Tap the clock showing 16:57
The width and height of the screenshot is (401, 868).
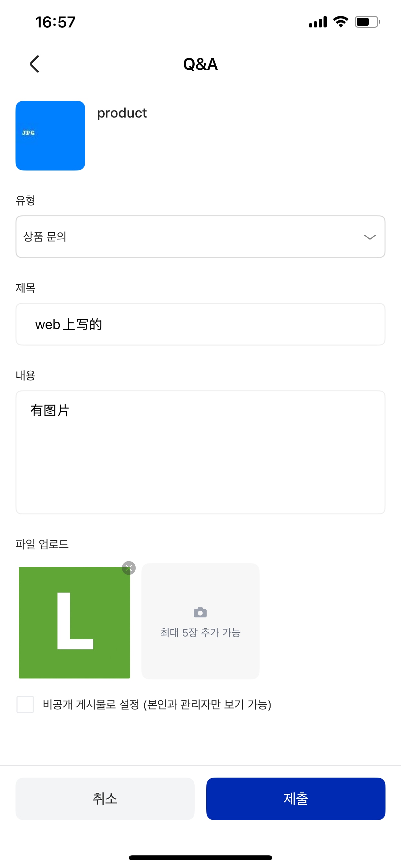[55, 22]
